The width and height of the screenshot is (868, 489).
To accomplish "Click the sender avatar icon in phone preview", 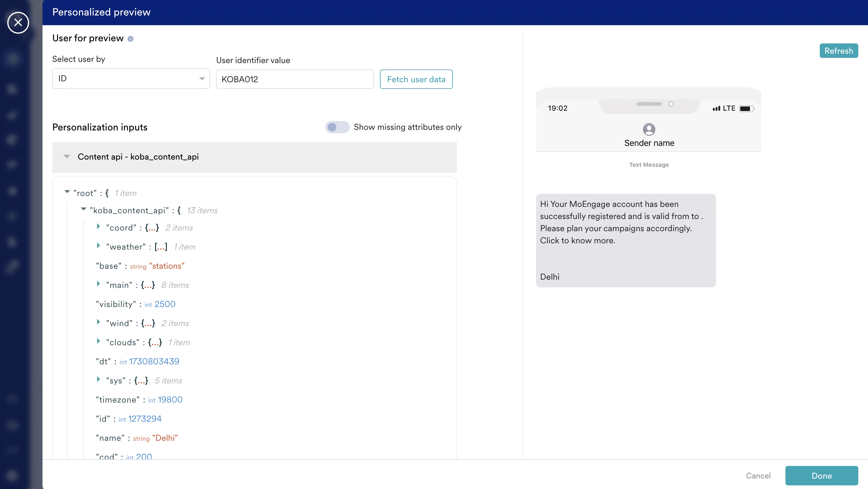I will click(649, 129).
